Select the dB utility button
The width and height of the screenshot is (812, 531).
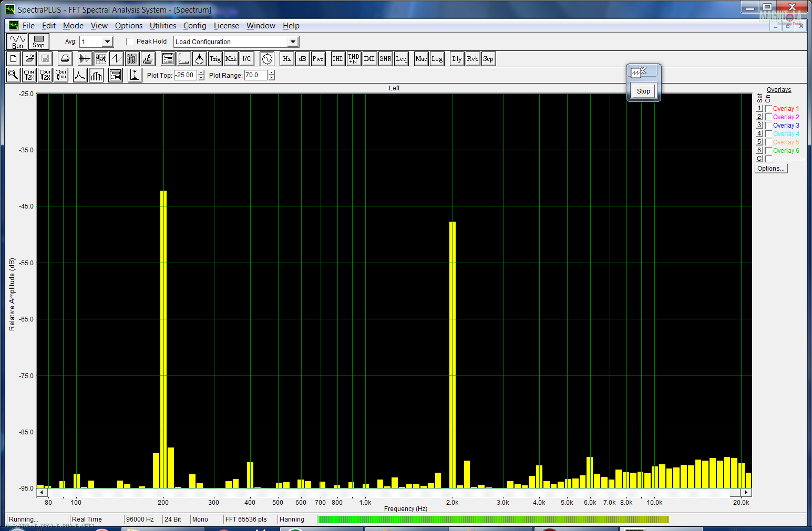pyautogui.click(x=302, y=59)
